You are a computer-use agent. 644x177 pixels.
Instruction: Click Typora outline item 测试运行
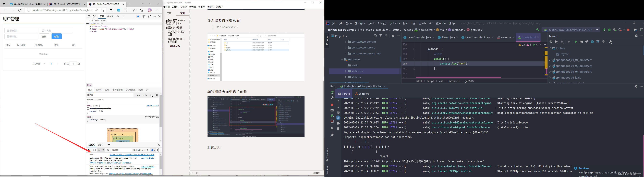click(175, 46)
